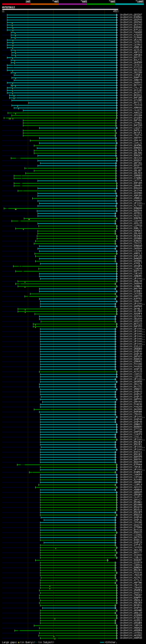Select UniRef100_Q42972 label
Viewport: 146px width, 644px height.
click(131, 93)
